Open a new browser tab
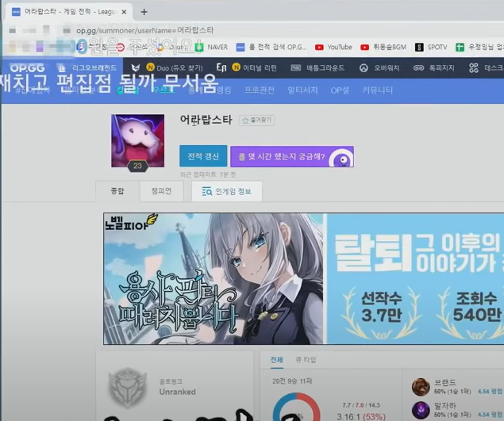Image resolution: width=504 pixels, height=421 pixels. coord(144,12)
